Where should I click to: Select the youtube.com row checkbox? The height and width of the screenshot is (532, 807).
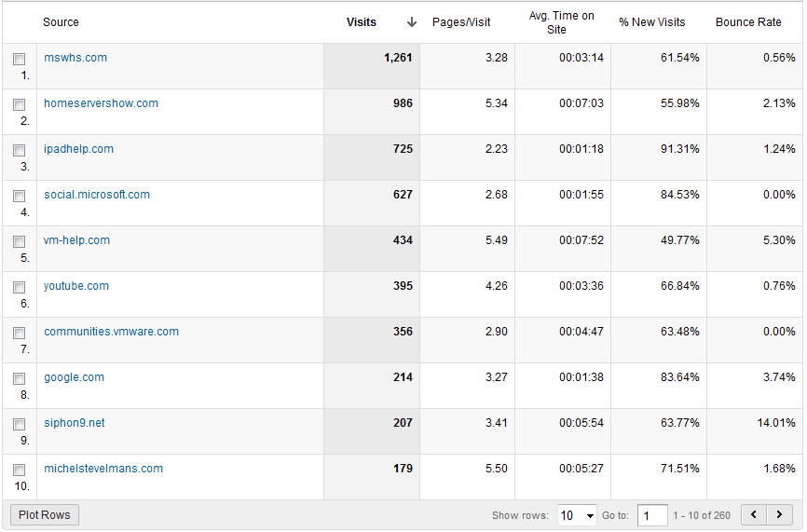point(19,287)
